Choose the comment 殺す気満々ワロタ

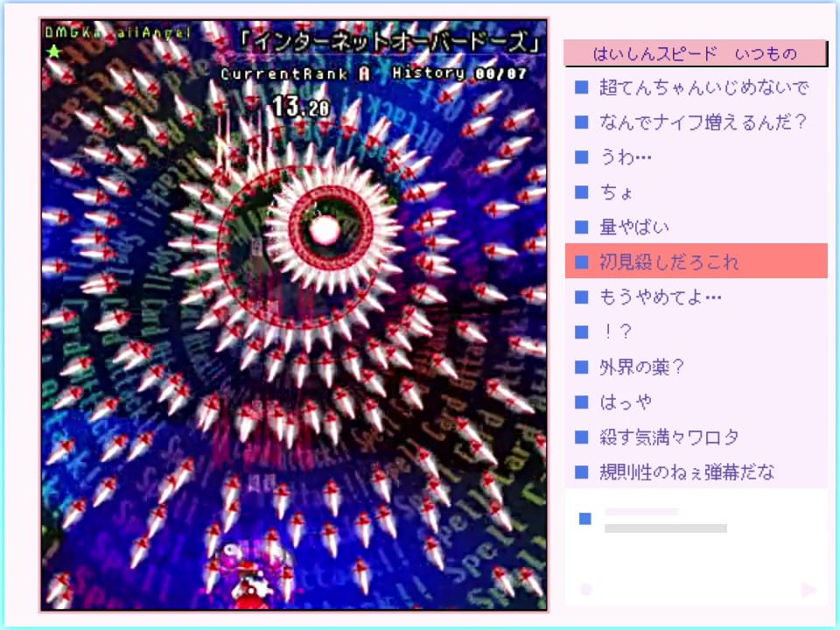pos(669,437)
